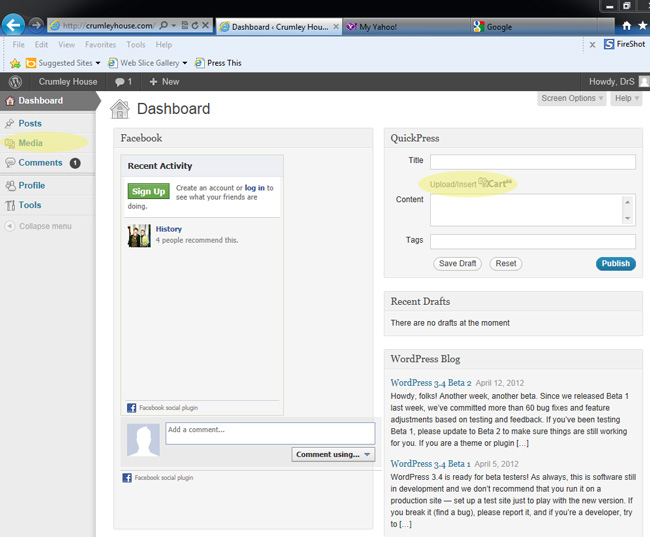
Task: Click the History page thumbnail photo
Action: coord(139,236)
